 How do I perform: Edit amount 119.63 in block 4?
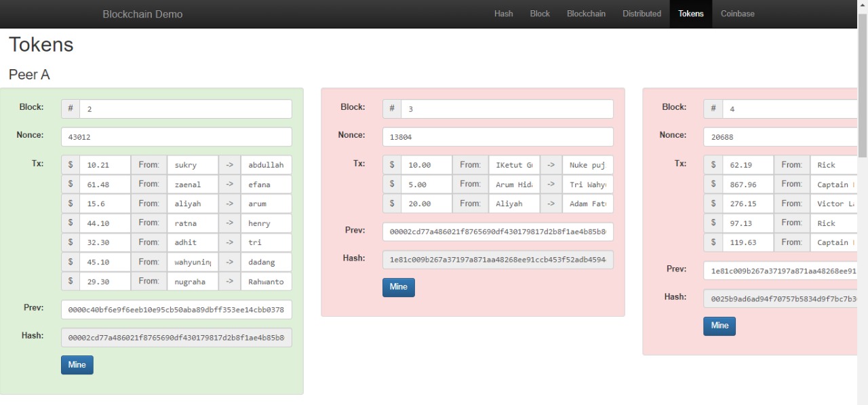tap(748, 243)
